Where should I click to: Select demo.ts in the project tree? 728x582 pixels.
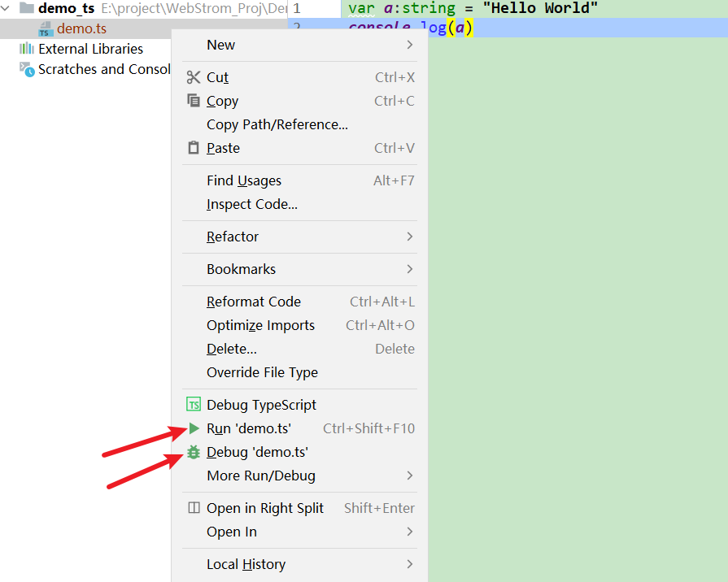[81, 28]
